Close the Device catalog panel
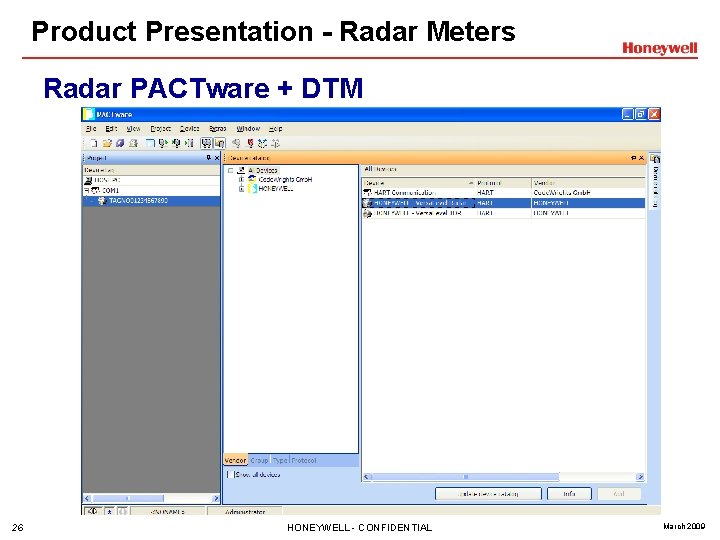Image resolution: width=720 pixels, height=540 pixels. pos(641,158)
